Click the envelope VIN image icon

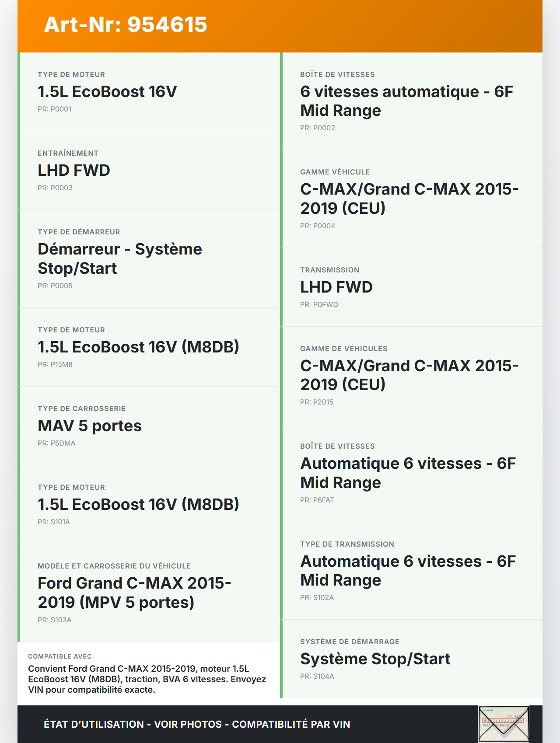[504, 724]
